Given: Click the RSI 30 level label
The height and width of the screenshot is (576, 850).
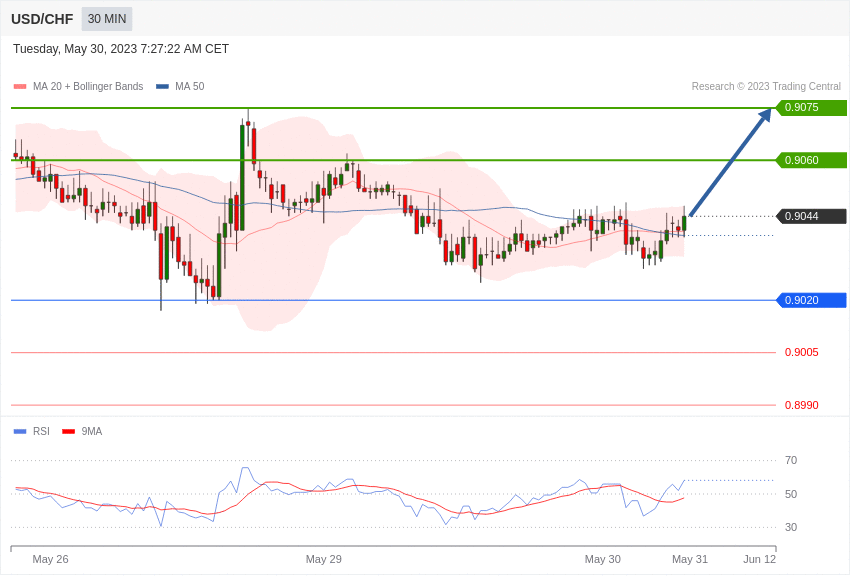Looking at the screenshot, I should coord(791,527).
